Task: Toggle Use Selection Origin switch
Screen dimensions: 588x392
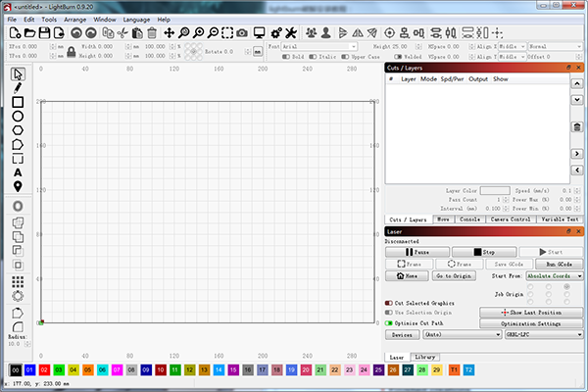Action: click(x=389, y=313)
